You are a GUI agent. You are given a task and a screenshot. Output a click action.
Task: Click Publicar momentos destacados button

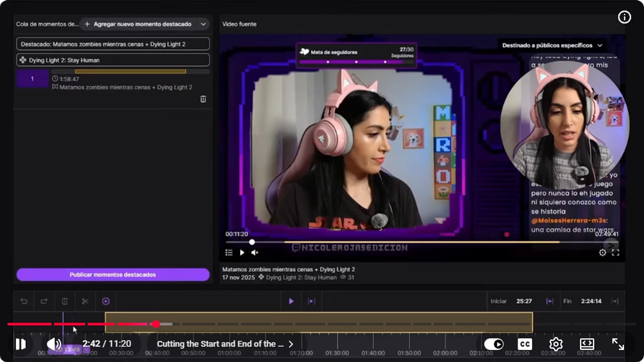[x=113, y=275]
